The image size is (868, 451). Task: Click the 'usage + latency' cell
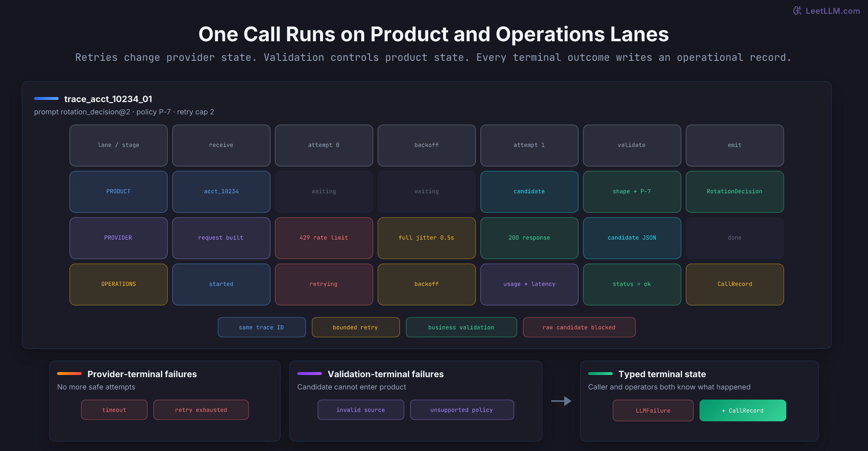[x=529, y=284]
